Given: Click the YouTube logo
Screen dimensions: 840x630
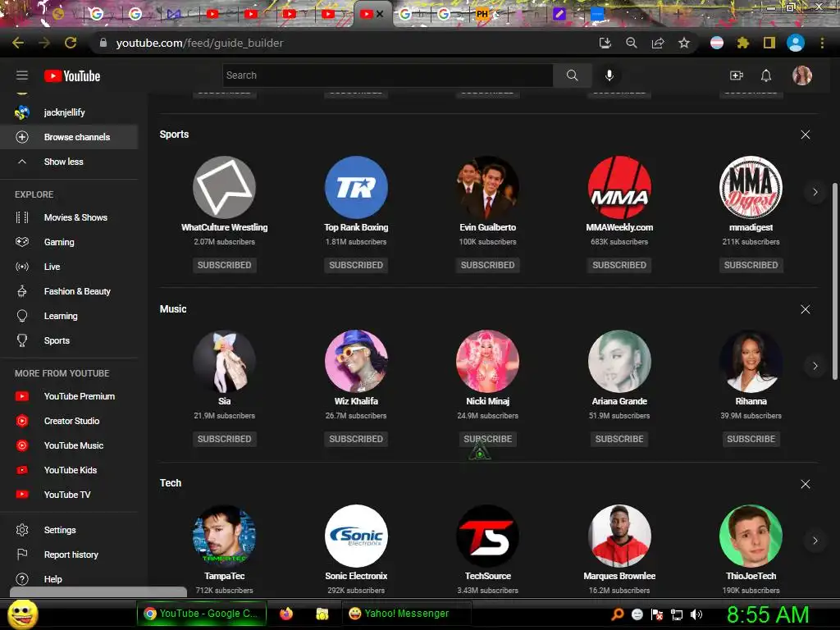Looking at the screenshot, I should 72,76.
